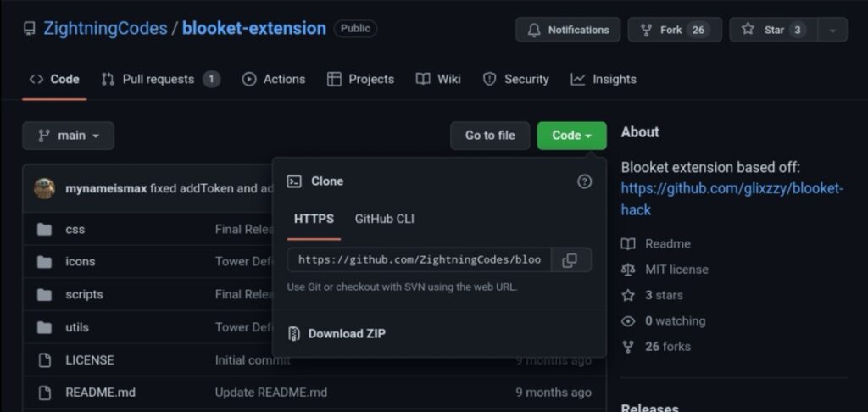Click the 9 months ago timestamp for README.md
This screenshot has width=868, height=412.
tap(554, 393)
